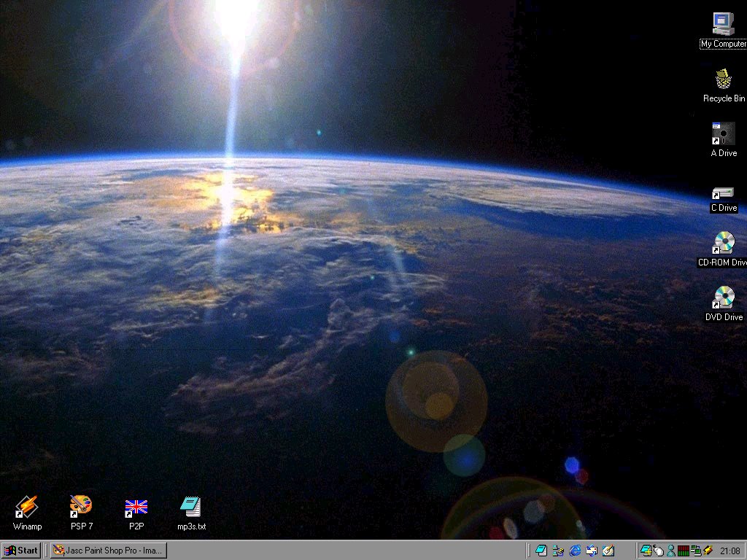Launch Internet Explorer from Quick Launch
Viewport: 747px width, 560px height.
click(x=575, y=551)
